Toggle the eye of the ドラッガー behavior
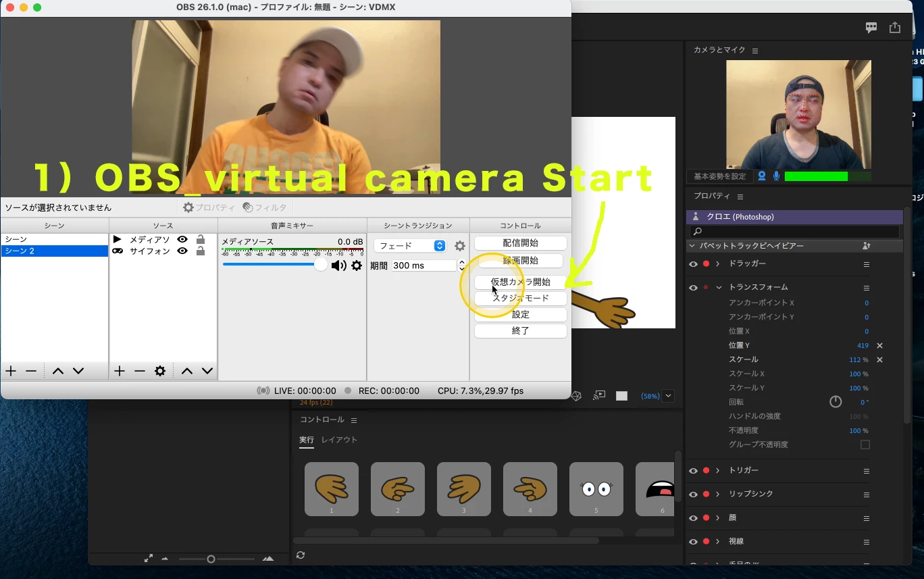 tap(693, 263)
